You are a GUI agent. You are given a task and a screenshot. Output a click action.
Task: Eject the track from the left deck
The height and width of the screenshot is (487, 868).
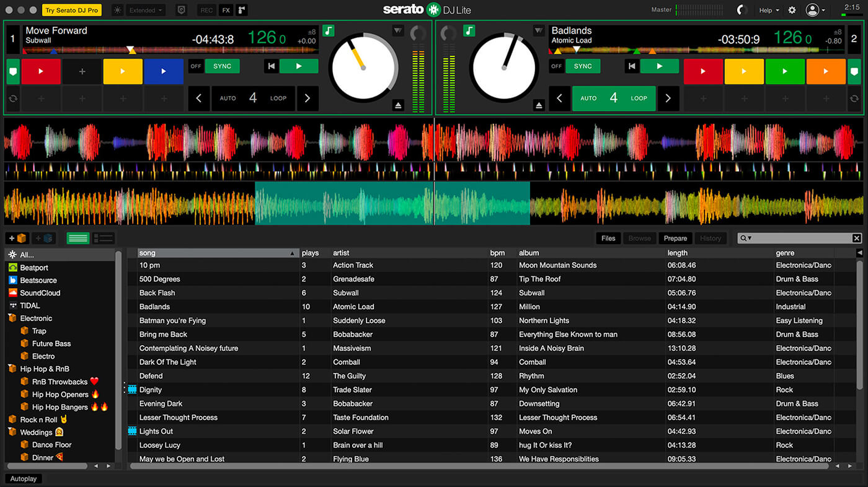click(397, 105)
